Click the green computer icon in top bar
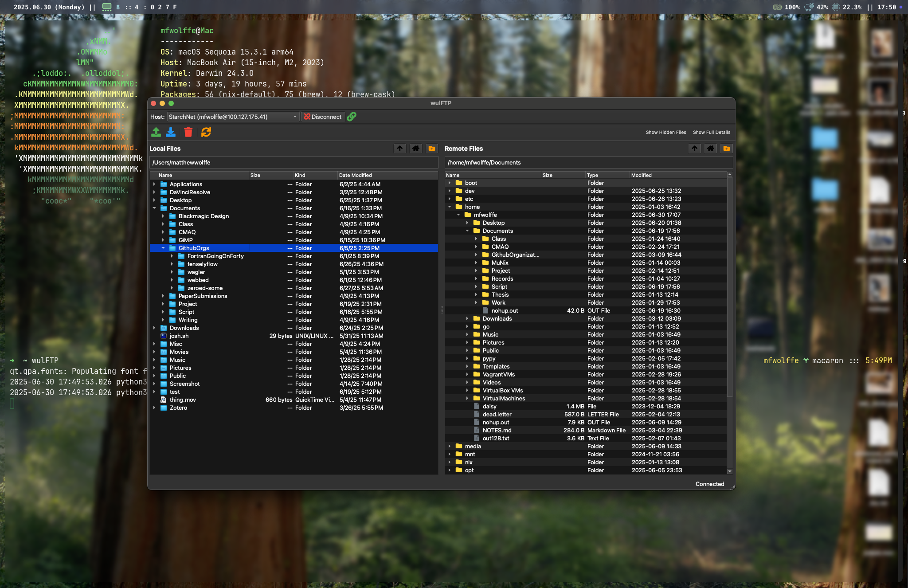This screenshot has height=588, width=908. click(107, 7)
